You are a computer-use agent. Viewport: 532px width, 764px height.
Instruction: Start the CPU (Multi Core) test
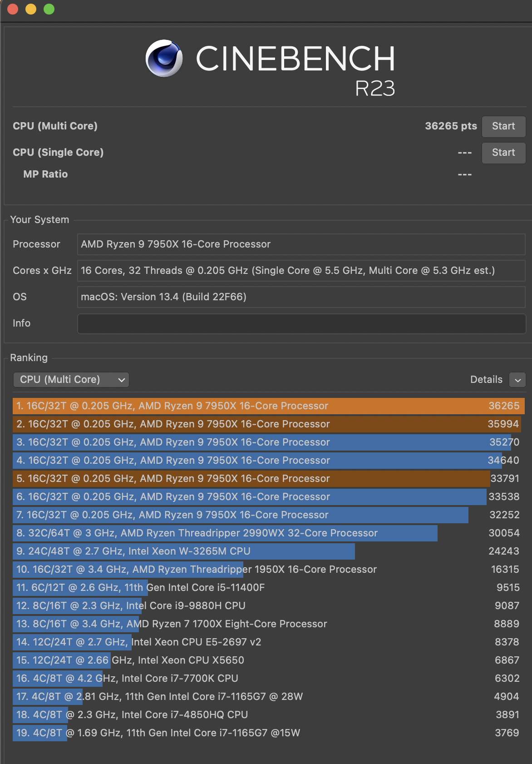pyautogui.click(x=503, y=126)
